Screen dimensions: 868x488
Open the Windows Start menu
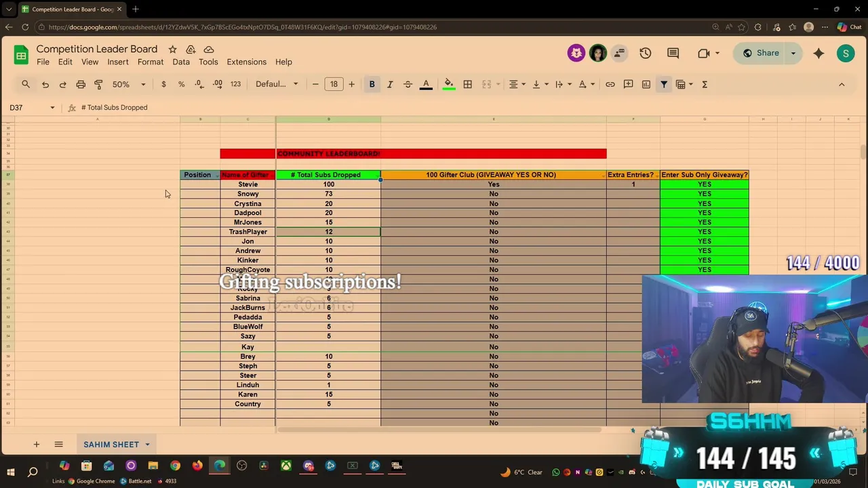[11, 470]
